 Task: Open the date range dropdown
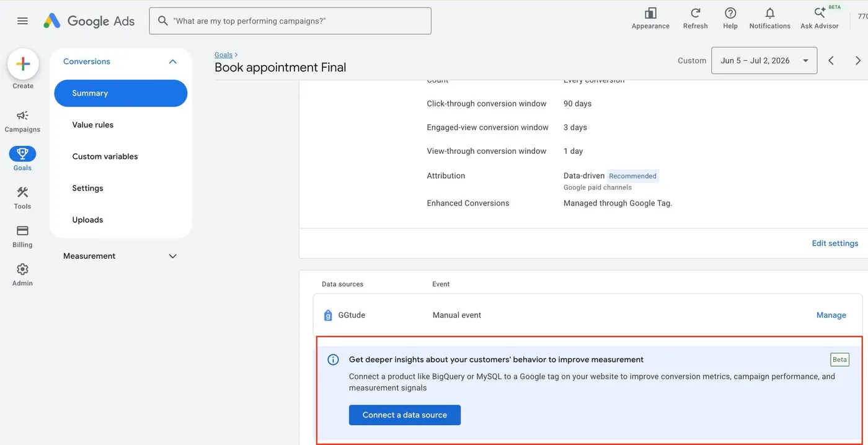(764, 61)
